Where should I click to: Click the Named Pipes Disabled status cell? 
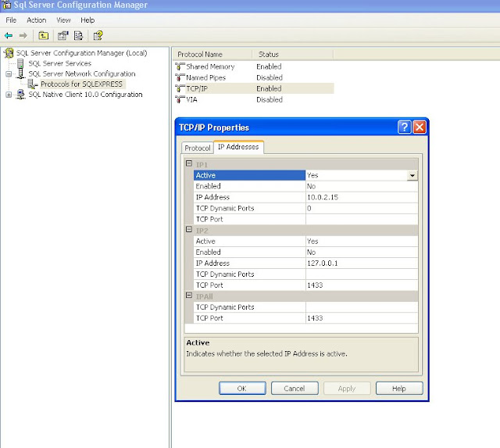270,77
